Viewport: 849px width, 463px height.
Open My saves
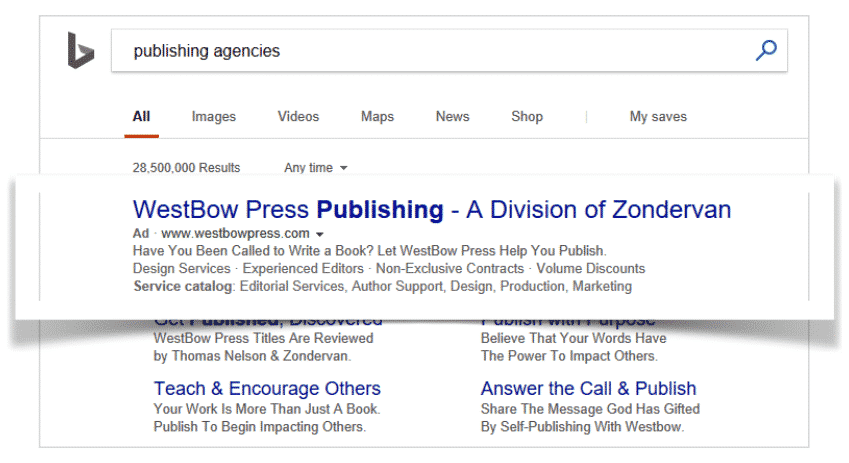658,116
